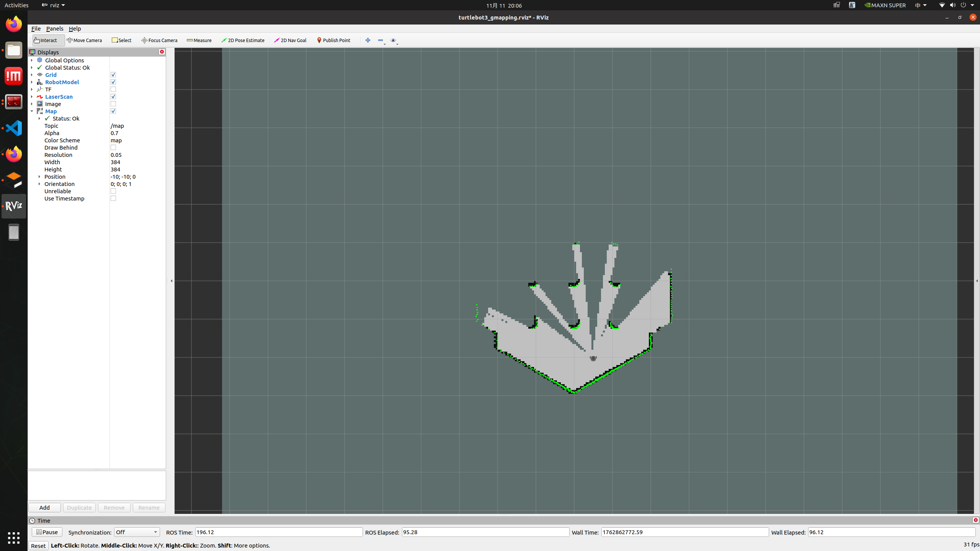This screenshot has width=980, height=551.
Task: Collapse the Map display tree item
Action: click(x=32, y=111)
